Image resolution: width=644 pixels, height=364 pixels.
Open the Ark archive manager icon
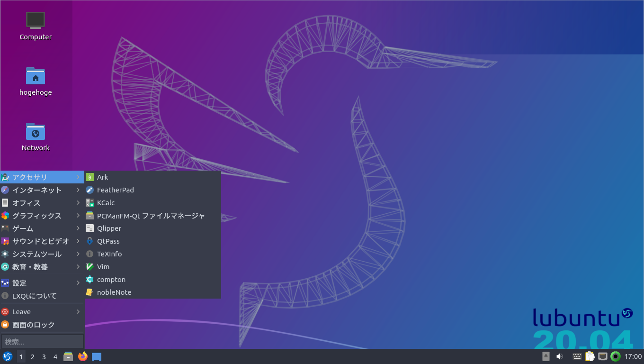click(89, 177)
